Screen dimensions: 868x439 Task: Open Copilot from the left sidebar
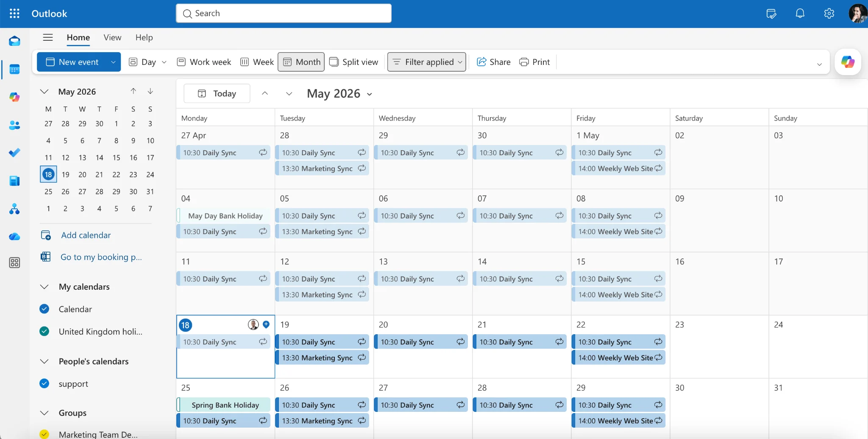coord(14,97)
